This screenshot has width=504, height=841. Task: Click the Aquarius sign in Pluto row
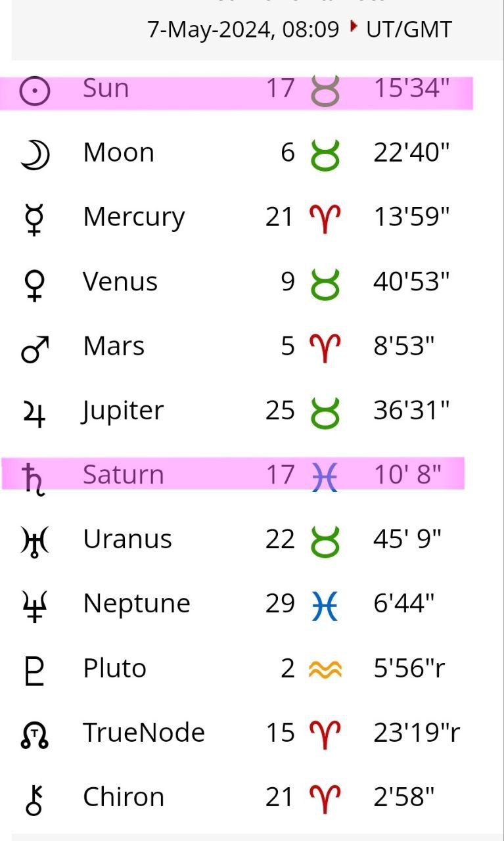[325, 669]
